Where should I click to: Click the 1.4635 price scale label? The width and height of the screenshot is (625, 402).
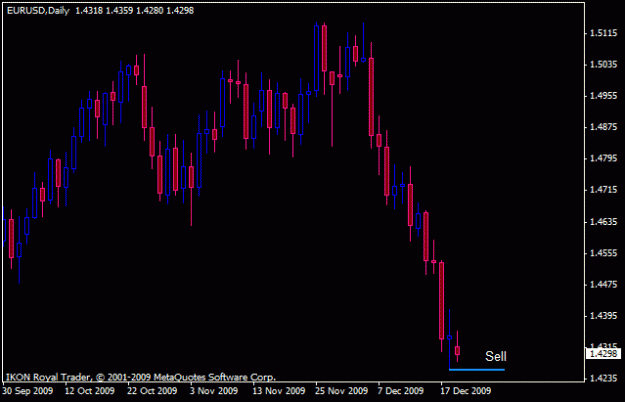pos(603,222)
